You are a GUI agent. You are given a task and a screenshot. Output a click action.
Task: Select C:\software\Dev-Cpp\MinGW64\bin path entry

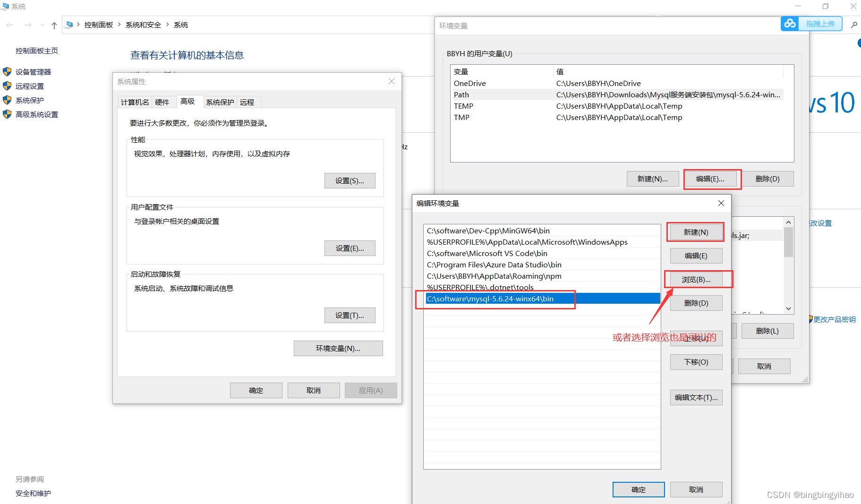[x=542, y=231]
